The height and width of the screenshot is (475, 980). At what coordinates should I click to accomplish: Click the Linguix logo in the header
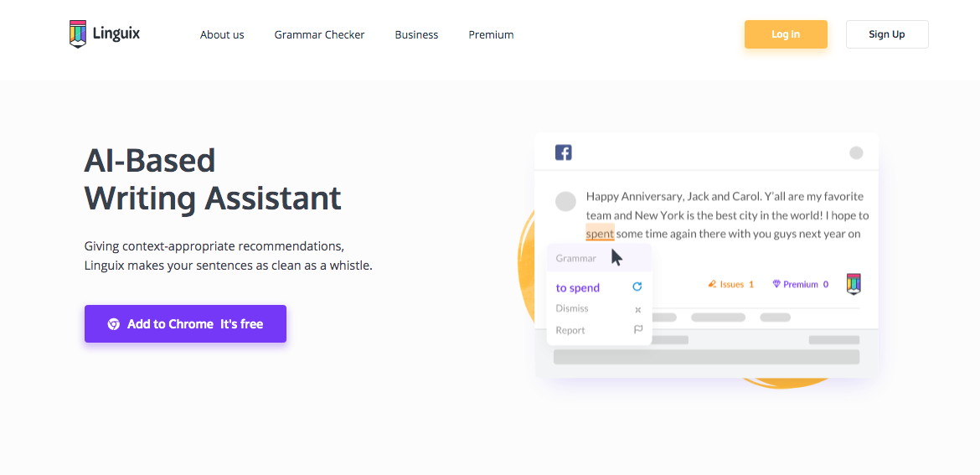(105, 34)
